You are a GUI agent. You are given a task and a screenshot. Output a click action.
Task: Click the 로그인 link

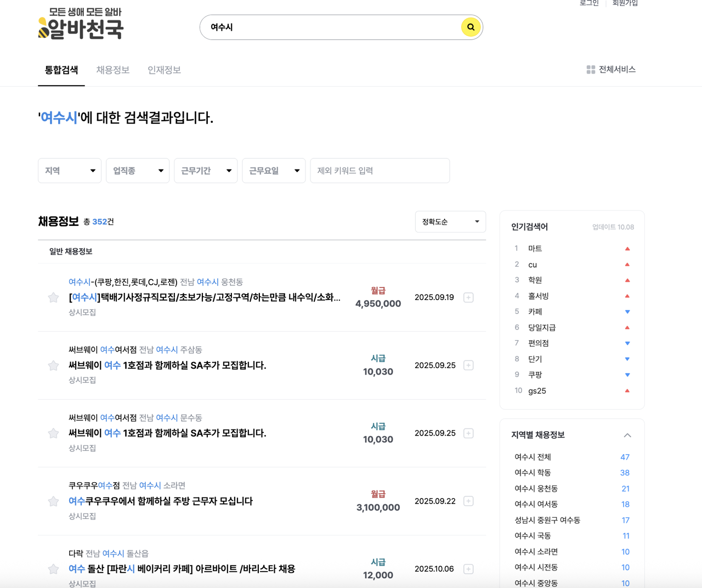(588, 3)
